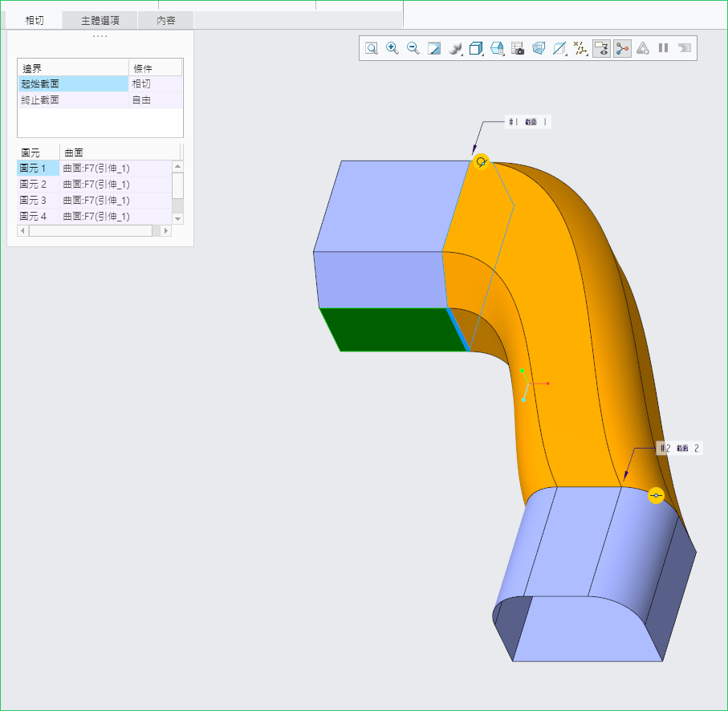Click the horizontal scrollbar under the 圖元 list

click(x=90, y=231)
